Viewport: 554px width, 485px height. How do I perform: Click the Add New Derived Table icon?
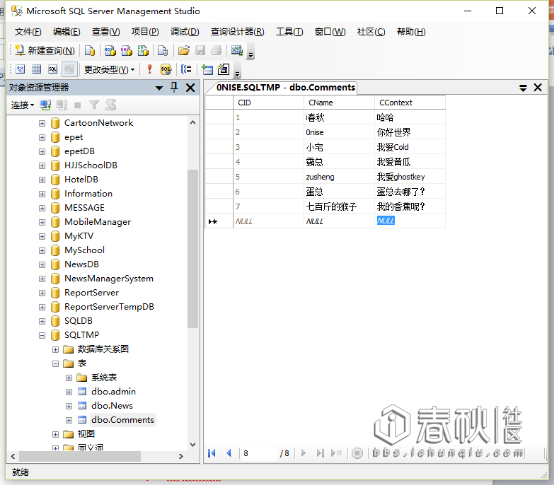[x=224, y=69]
